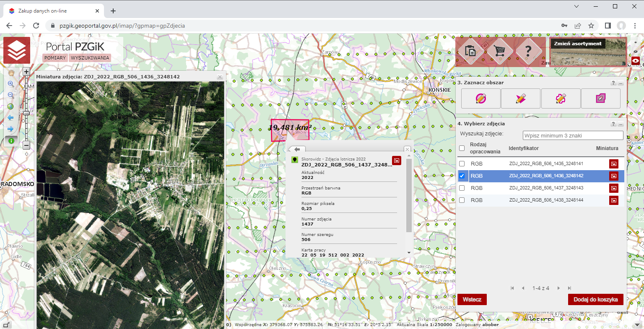Viewport: 644px width, 329px height.
Task: Click the 'Wpisz minimum 3 znaki' search field
Action: pyautogui.click(x=573, y=135)
